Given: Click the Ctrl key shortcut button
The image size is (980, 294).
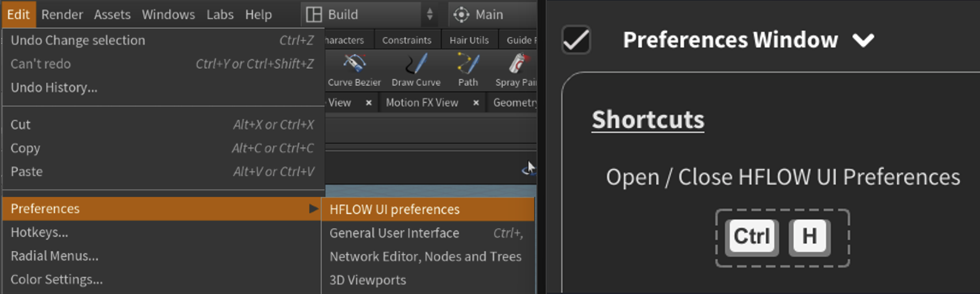Looking at the screenshot, I should pyautogui.click(x=752, y=237).
